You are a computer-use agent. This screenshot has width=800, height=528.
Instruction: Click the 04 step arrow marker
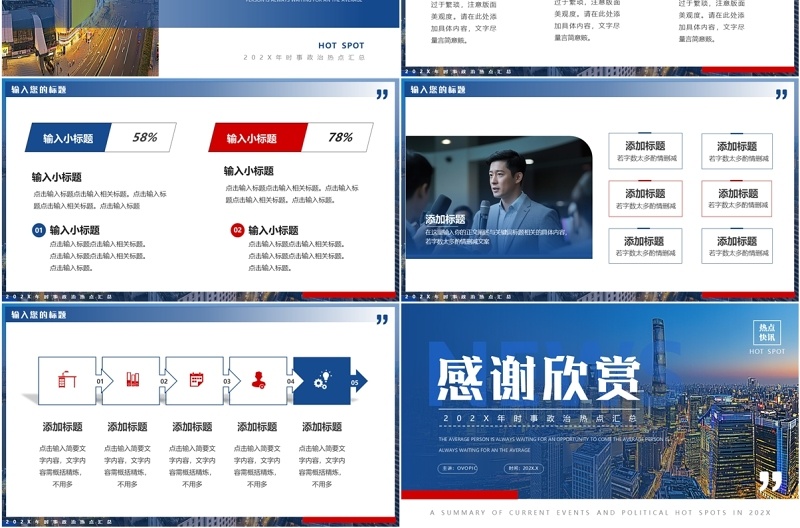[294, 381]
